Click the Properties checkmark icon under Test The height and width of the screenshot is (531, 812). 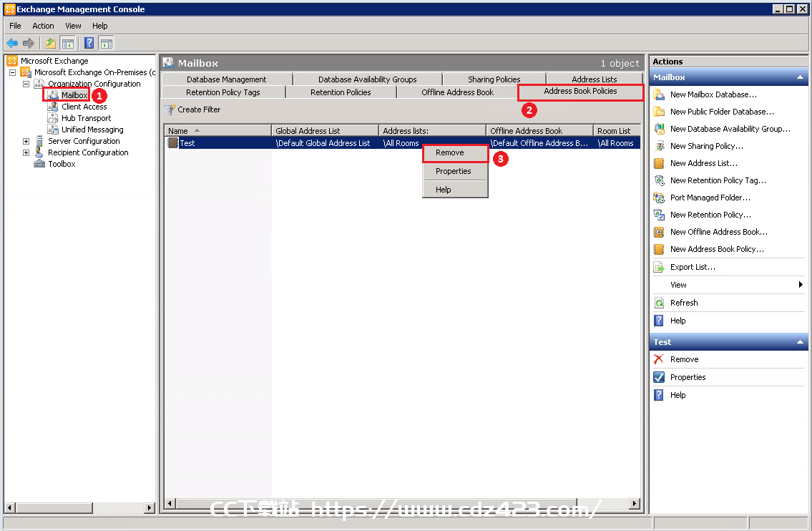pos(659,377)
